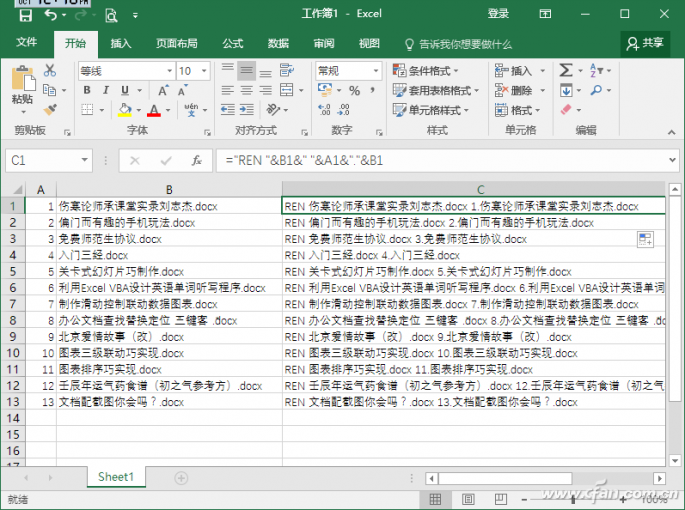
Task: Undo the last action
Action: tap(51, 16)
